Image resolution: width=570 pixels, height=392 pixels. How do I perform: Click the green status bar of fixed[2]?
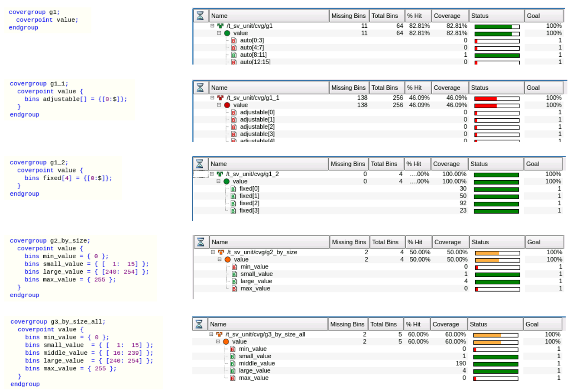[496, 203]
